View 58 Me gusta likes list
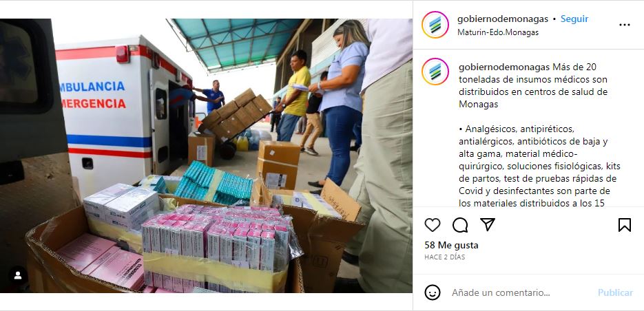Image resolution: width=644 pixels, height=311 pixels. click(x=451, y=246)
